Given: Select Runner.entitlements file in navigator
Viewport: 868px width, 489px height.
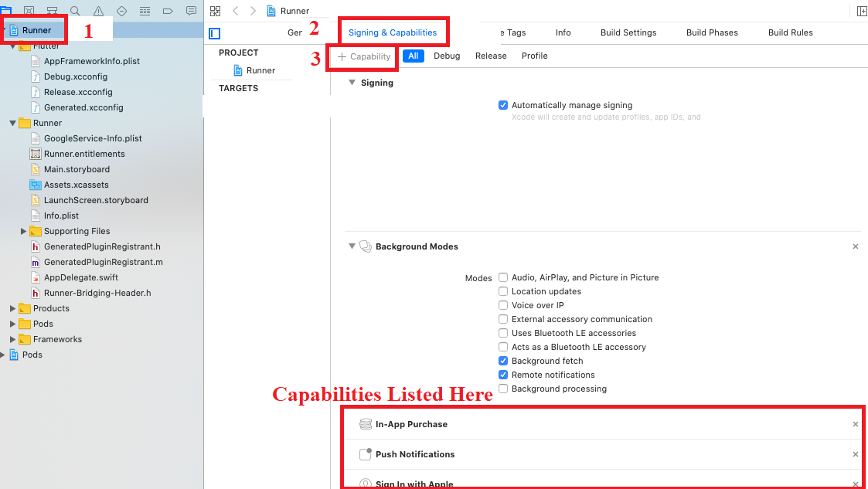Looking at the screenshot, I should (x=84, y=154).
